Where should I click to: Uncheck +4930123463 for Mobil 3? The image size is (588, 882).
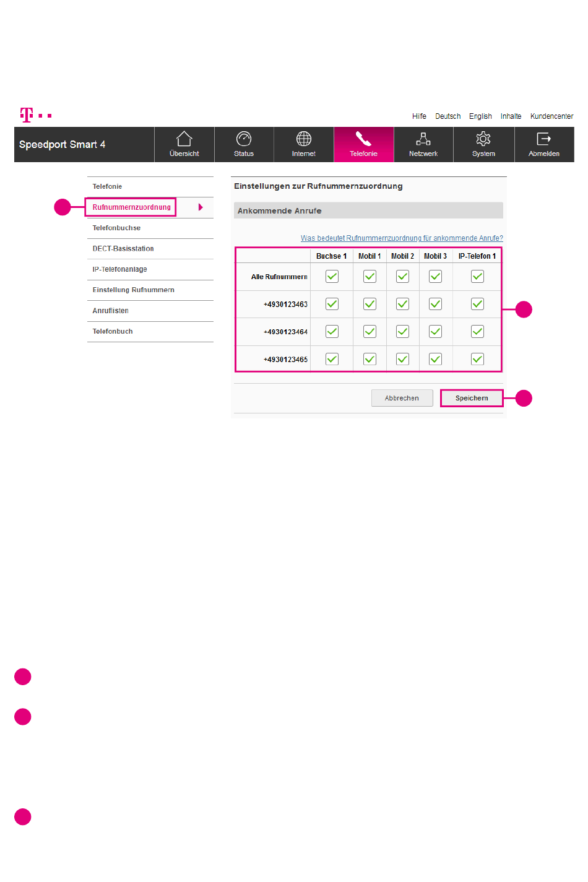click(436, 304)
